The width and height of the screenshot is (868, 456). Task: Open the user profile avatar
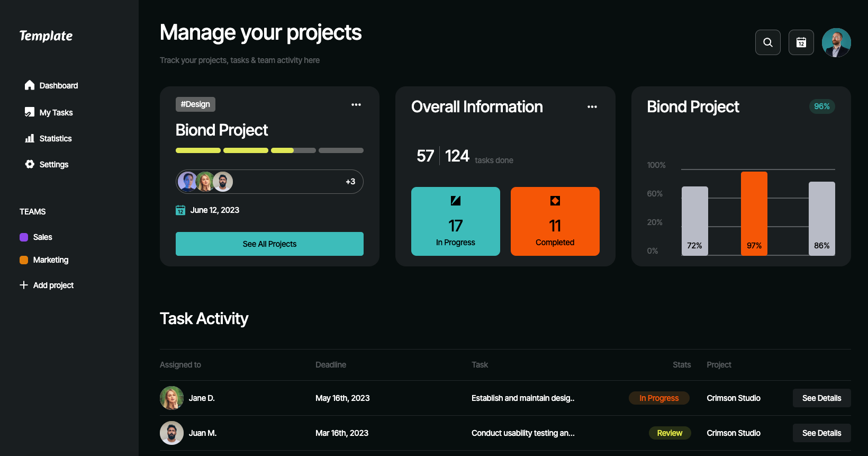pyautogui.click(x=836, y=42)
